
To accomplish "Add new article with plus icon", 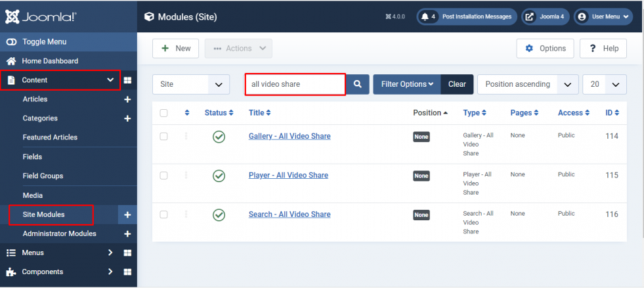I will click(x=127, y=99).
